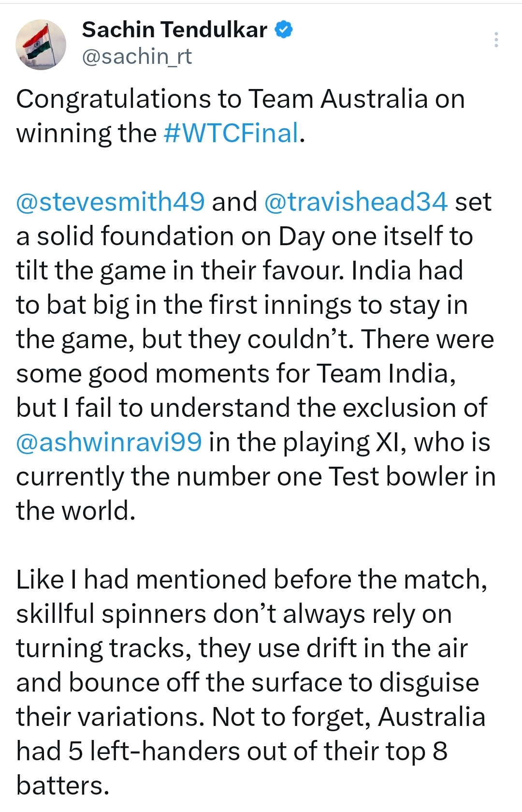This screenshot has height=812, width=522.
Task: Click the 'had 5 left-handers out of their top 8' line
Action: point(232,752)
